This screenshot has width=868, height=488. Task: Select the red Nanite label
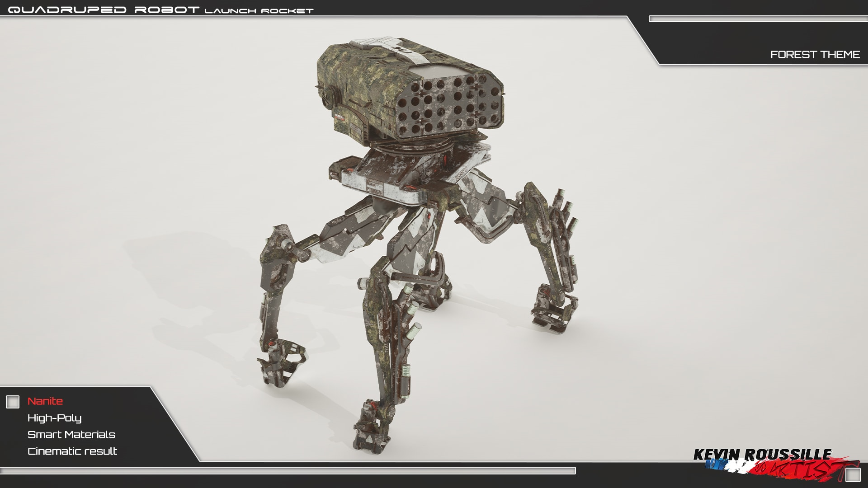tap(45, 401)
